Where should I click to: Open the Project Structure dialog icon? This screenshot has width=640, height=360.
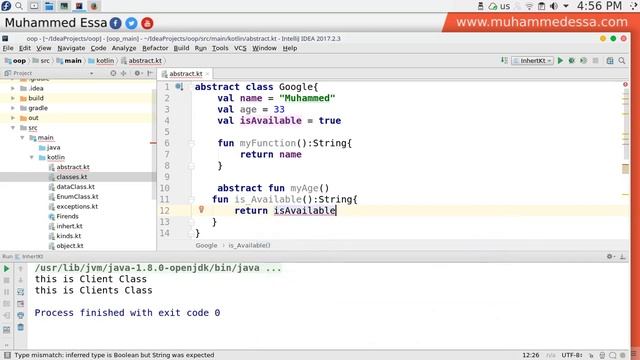(610, 60)
